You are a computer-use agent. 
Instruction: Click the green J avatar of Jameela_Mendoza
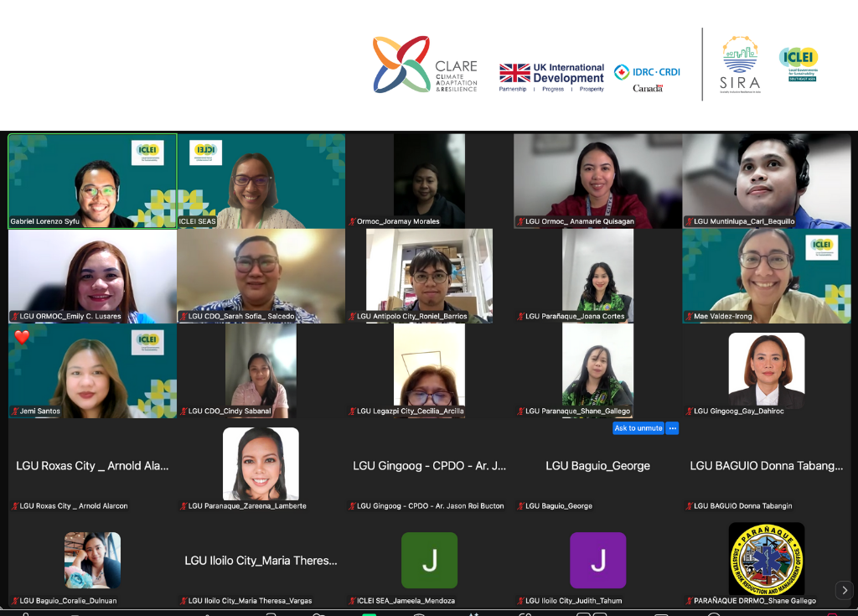pyautogui.click(x=429, y=560)
